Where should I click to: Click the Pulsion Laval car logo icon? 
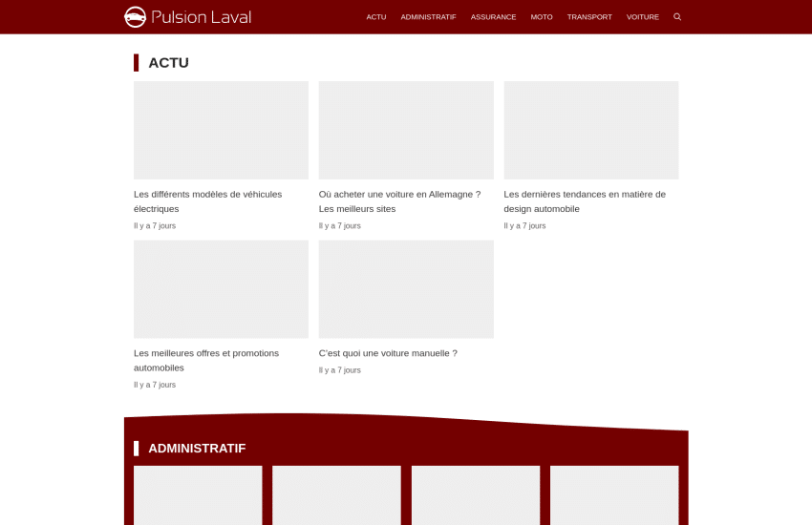[x=136, y=17]
